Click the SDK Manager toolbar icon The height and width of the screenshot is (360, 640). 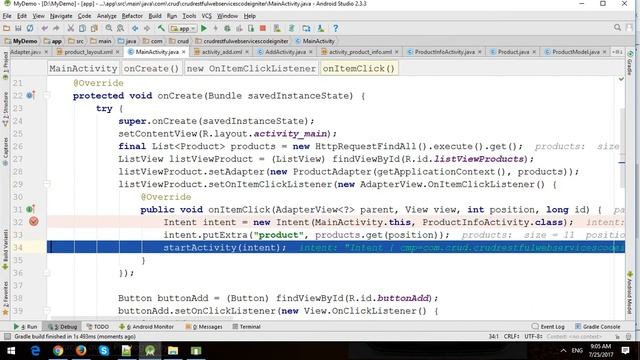(321, 28)
